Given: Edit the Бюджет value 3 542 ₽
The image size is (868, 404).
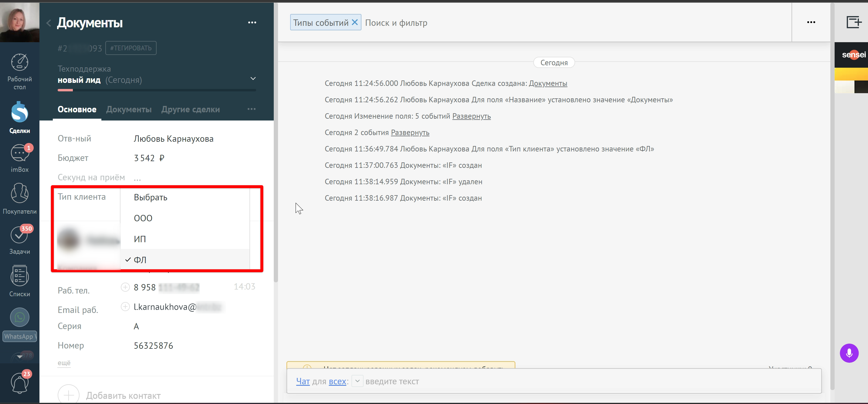Looking at the screenshot, I should tap(149, 158).
